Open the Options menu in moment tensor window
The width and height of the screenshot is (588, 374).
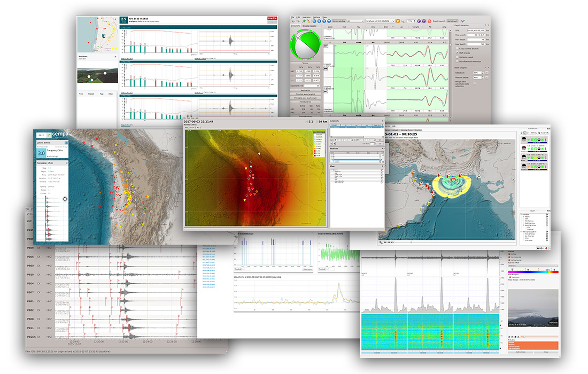[316, 17]
